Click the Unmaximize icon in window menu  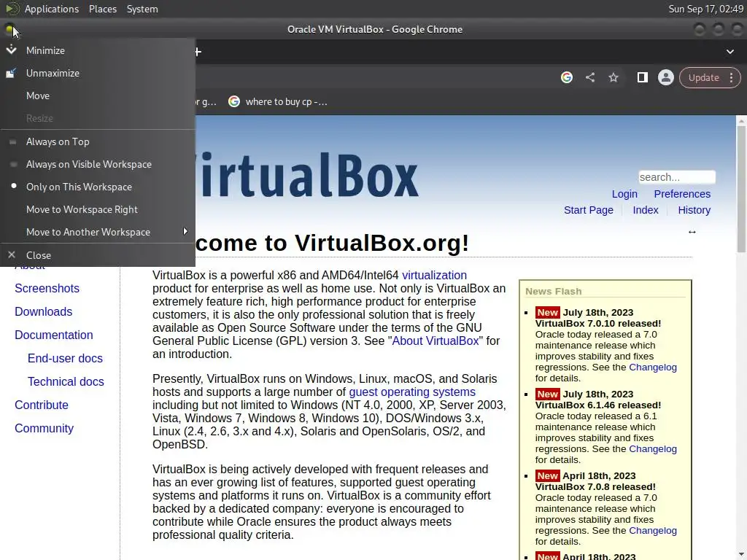click(x=12, y=73)
